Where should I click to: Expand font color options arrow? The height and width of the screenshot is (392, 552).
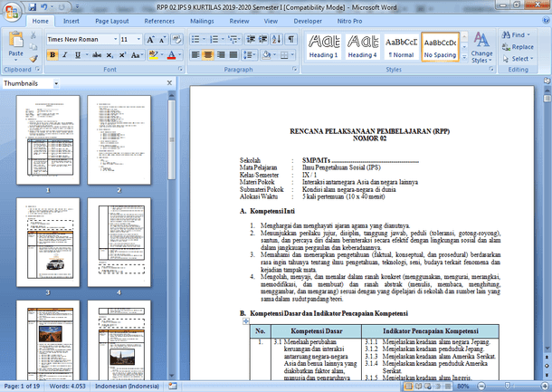[179, 55]
